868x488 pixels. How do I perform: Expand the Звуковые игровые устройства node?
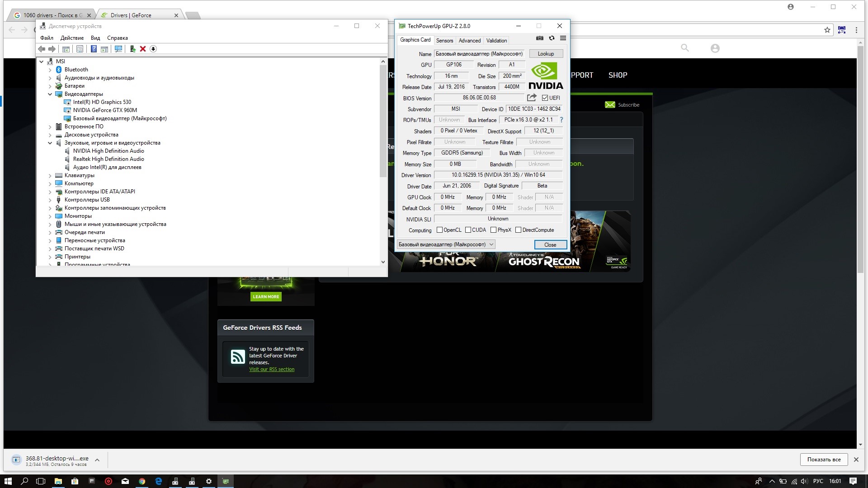coord(49,142)
